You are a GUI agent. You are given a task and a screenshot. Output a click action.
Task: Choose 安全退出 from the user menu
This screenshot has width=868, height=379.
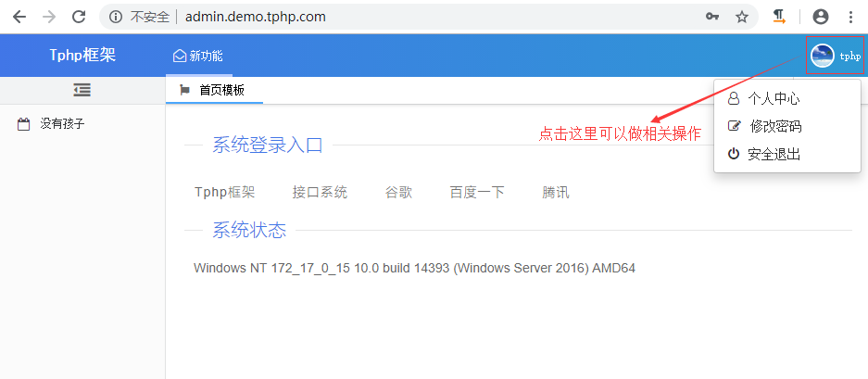pyautogui.click(x=787, y=154)
